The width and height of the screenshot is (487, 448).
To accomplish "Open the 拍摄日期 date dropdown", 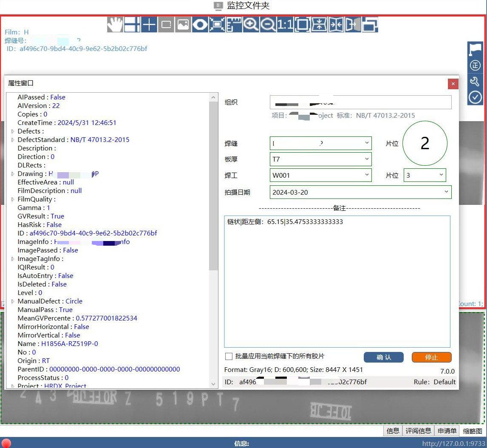I will tap(360, 192).
